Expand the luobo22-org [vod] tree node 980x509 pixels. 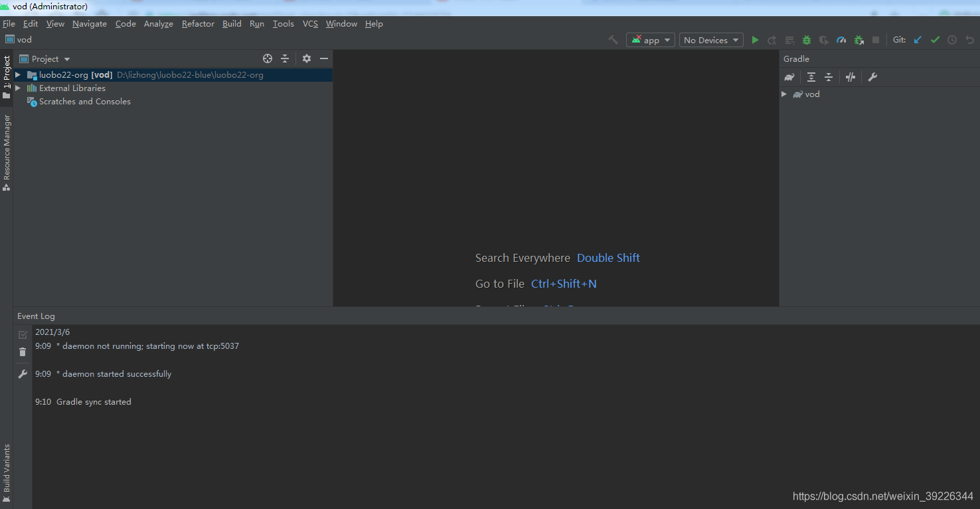click(18, 75)
